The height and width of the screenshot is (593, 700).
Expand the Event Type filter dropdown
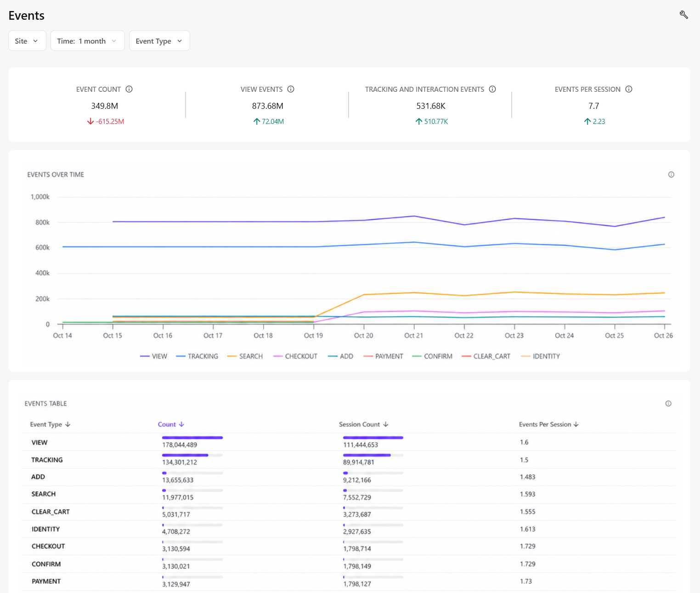click(159, 41)
